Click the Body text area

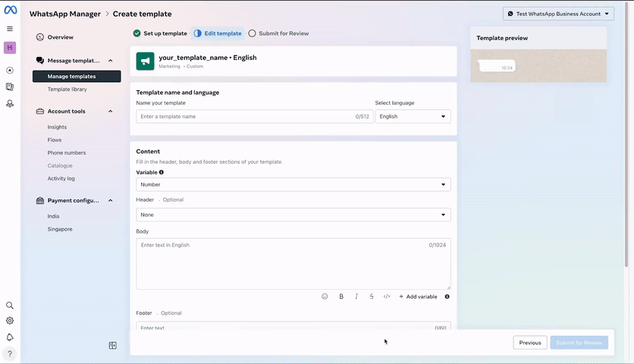tap(293, 264)
